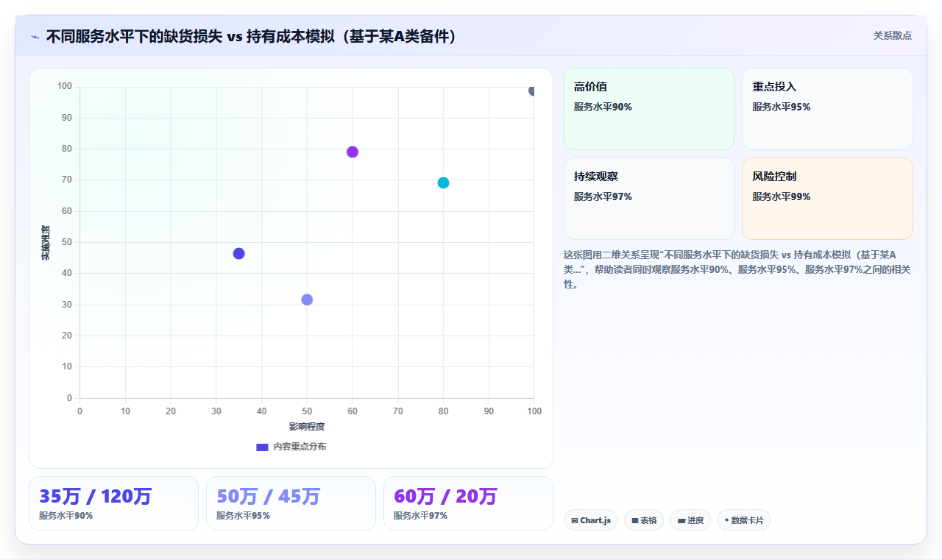Click the 实施难度 y-axis title

click(x=46, y=242)
